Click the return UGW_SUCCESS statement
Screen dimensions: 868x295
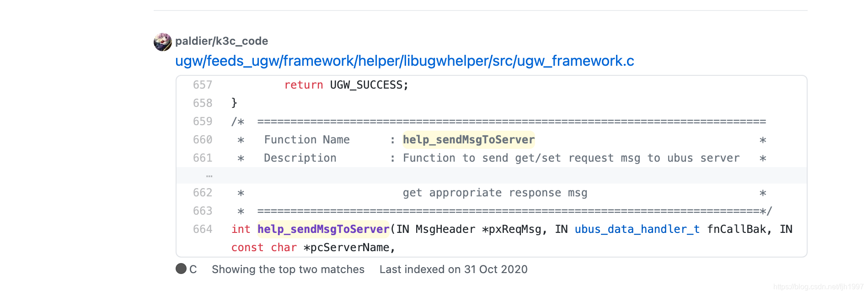[x=346, y=85]
